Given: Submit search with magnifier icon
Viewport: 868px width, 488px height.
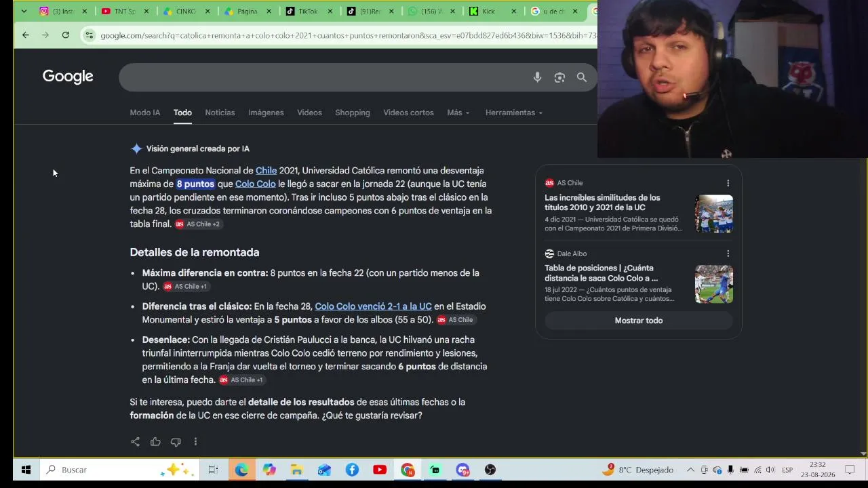Looking at the screenshot, I should (x=582, y=77).
